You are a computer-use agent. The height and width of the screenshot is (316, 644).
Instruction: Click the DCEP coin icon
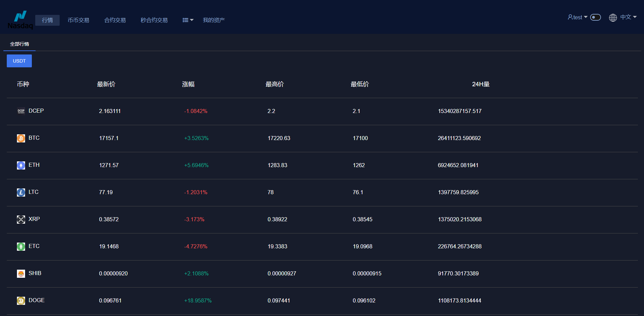[21, 111]
